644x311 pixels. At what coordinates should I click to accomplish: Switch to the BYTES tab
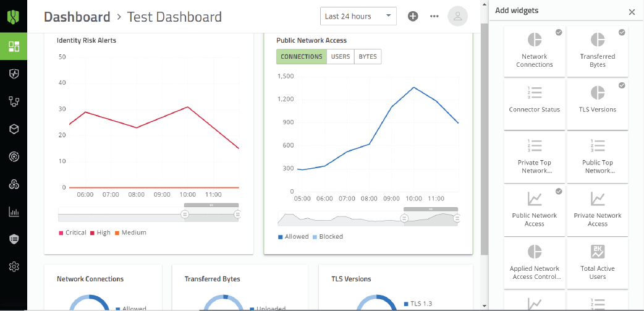368,57
